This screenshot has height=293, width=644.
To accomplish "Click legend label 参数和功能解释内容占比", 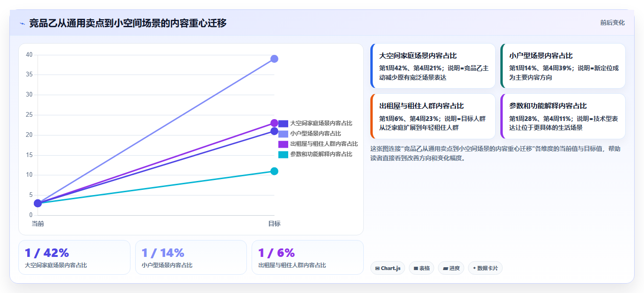I will (x=321, y=154).
